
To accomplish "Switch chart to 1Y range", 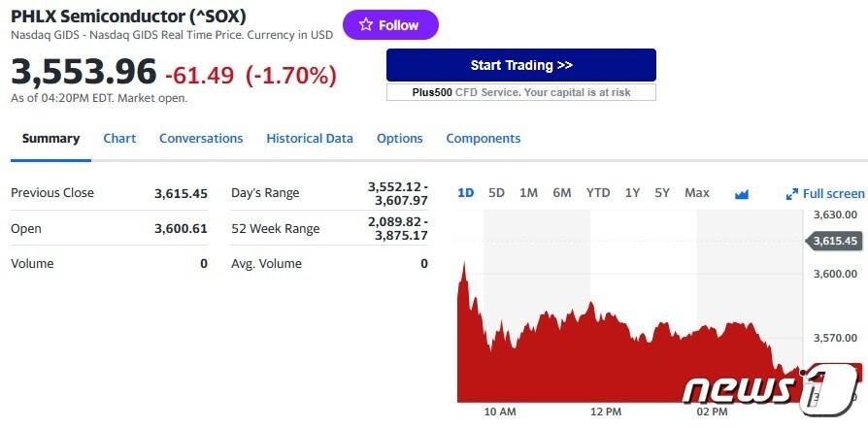I will (x=632, y=192).
